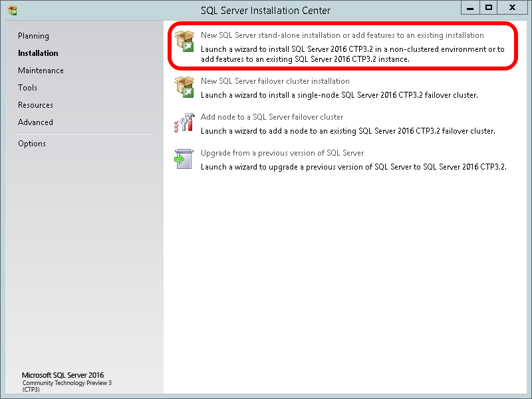Open Add node to a SQL Server failover cluster
Screen dimensions: 532x399
[x=272, y=117]
